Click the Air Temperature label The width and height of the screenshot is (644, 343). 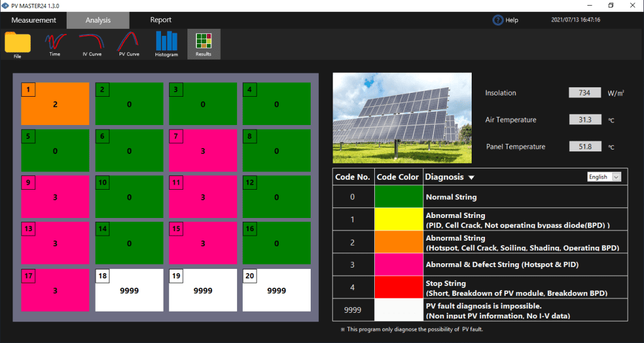click(x=511, y=120)
